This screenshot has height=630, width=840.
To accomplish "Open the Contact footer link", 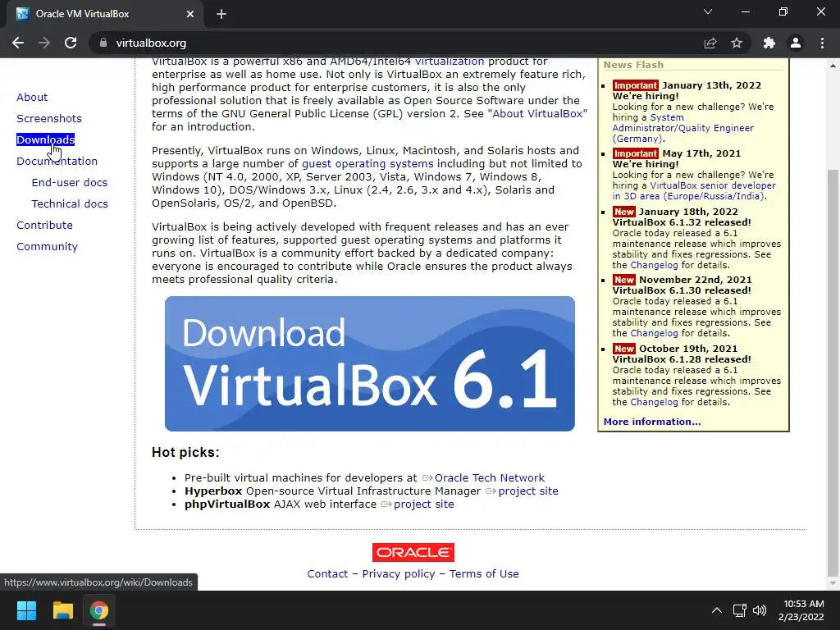I will click(x=327, y=573).
